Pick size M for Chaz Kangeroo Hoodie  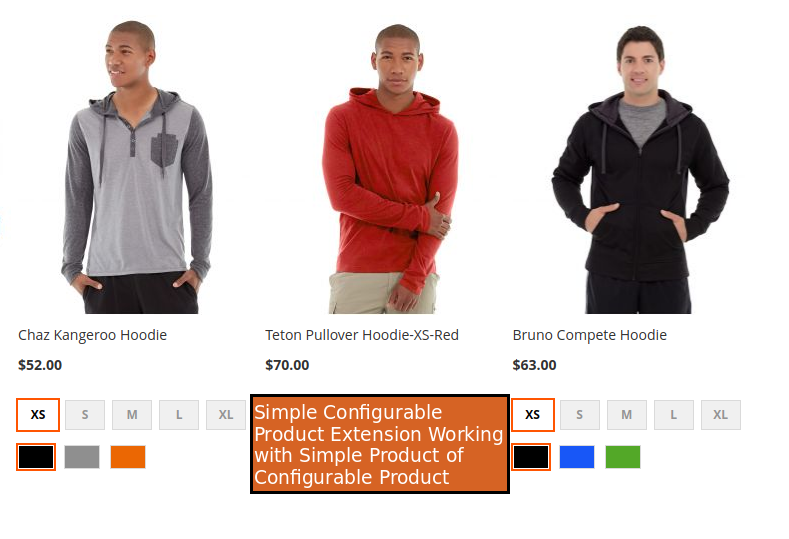(132, 415)
